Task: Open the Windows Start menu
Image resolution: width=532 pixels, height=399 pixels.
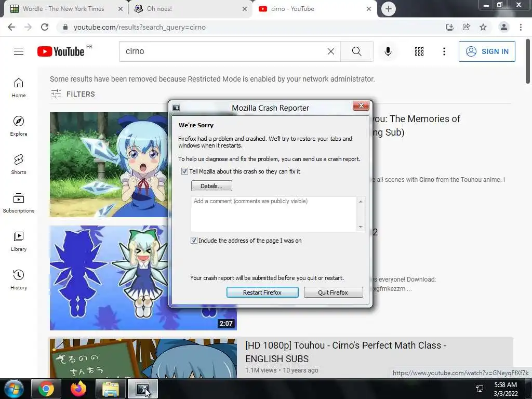Action: click(x=14, y=389)
